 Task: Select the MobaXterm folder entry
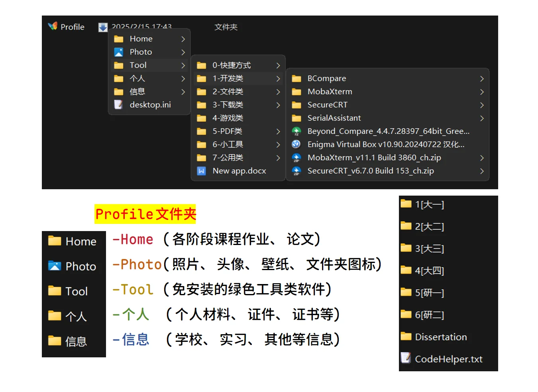[x=330, y=92]
